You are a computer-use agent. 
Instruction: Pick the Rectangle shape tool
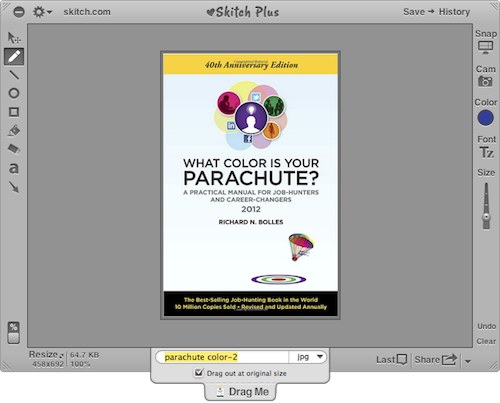click(14, 112)
